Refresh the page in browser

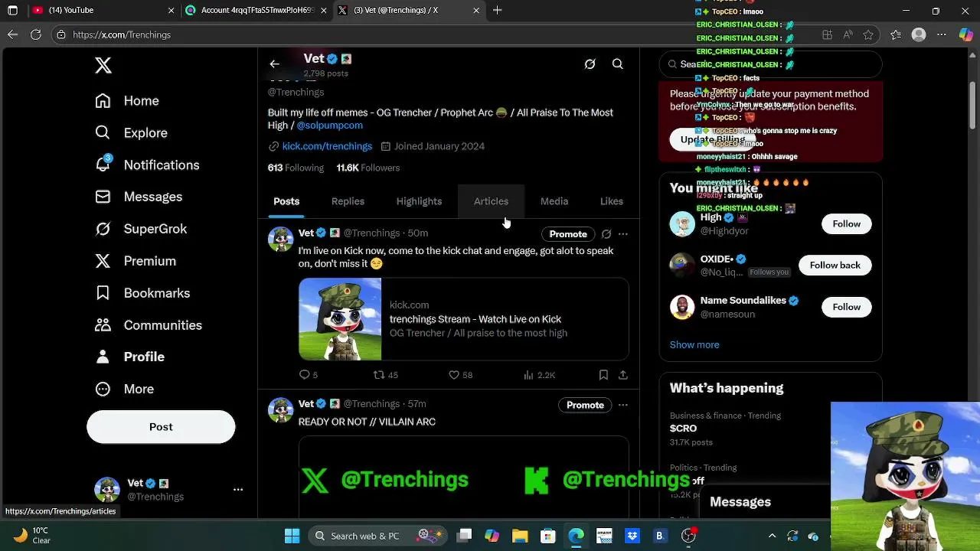pyautogui.click(x=35, y=34)
